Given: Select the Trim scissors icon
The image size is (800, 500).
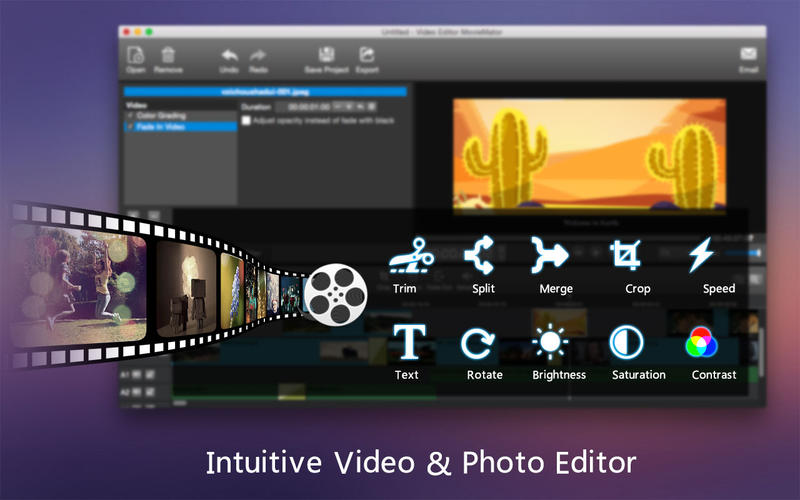Looking at the screenshot, I should (411, 255).
